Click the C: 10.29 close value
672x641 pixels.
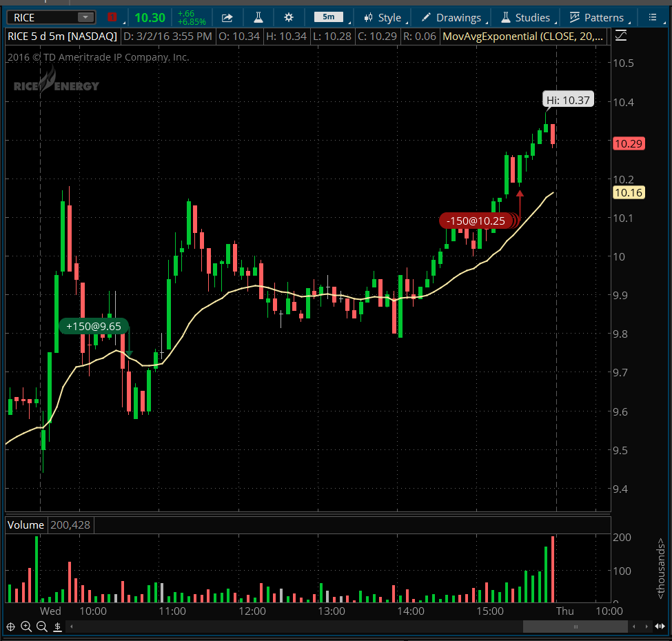click(x=377, y=37)
